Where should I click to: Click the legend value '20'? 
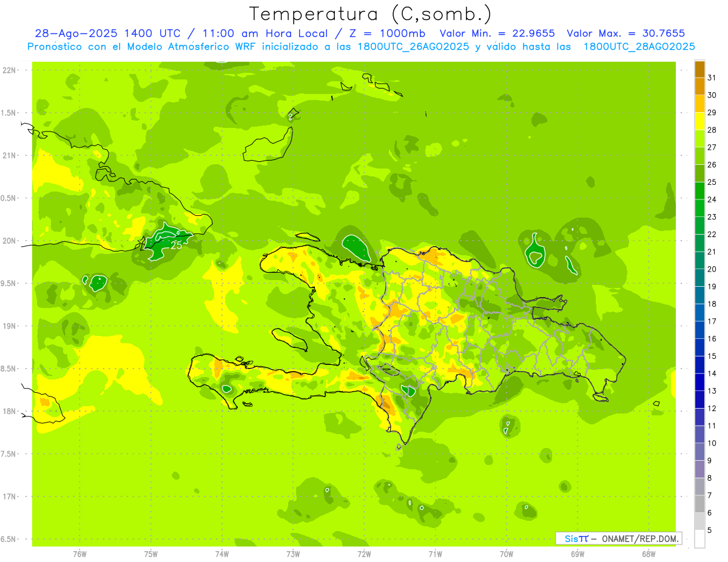click(712, 269)
